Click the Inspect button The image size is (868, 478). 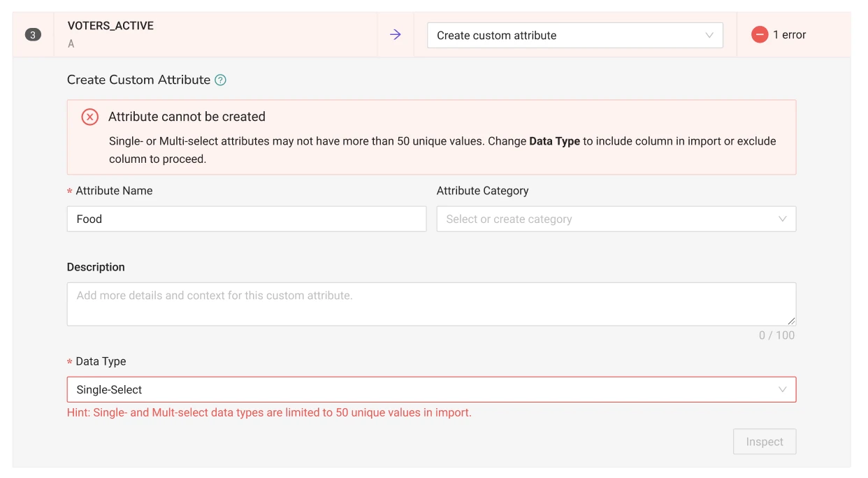pyautogui.click(x=765, y=442)
